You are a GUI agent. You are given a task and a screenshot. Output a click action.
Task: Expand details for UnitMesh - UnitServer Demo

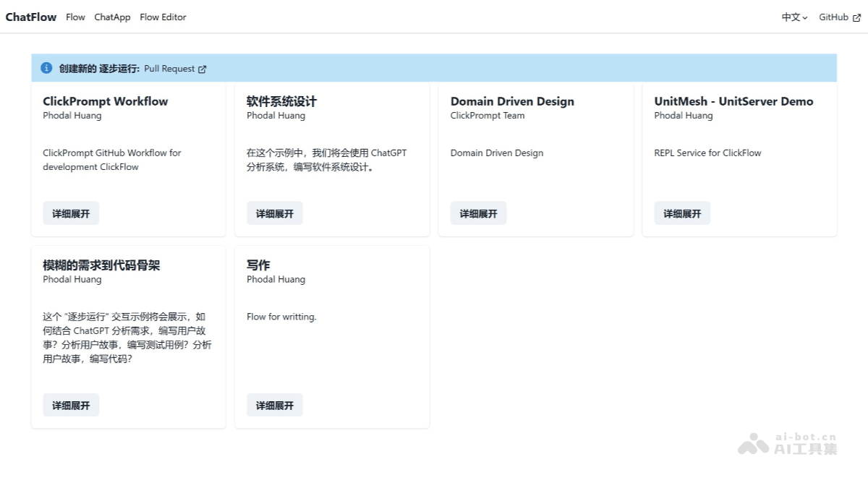coord(682,213)
